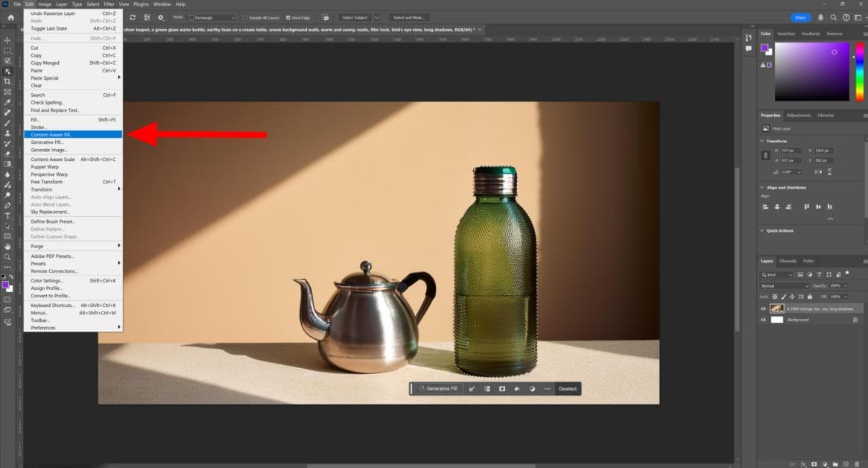This screenshot has height=468, width=868.
Task: Click the align left edges icon
Action: pyautogui.click(x=766, y=206)
